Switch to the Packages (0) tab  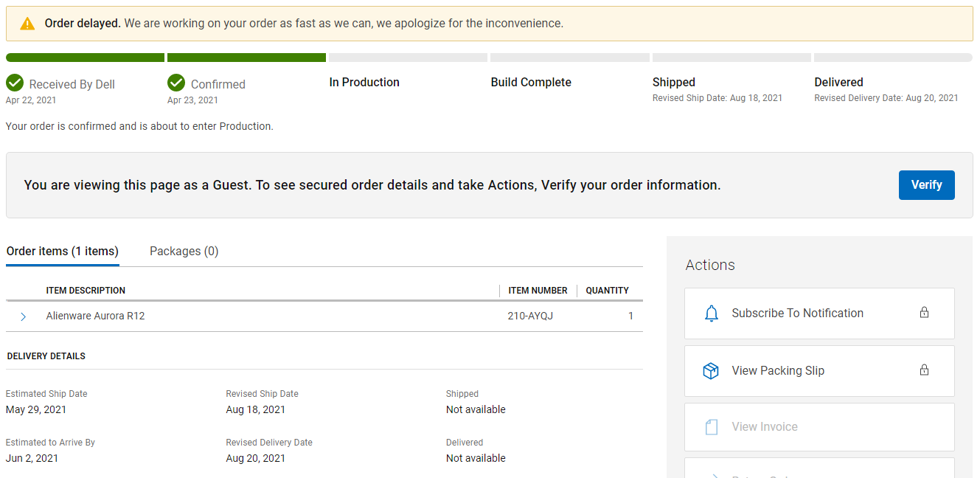coord(184,251)
